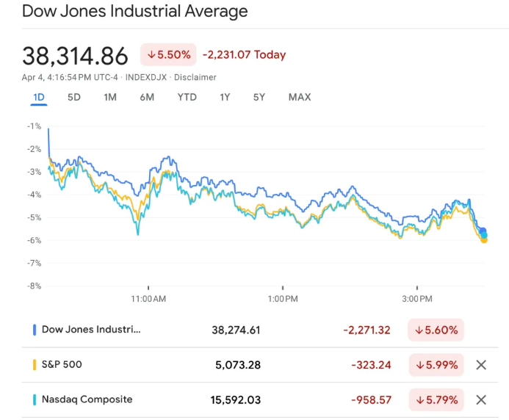Click the red 5.50% change badge
509x420 pixels.
click(168, 55)
